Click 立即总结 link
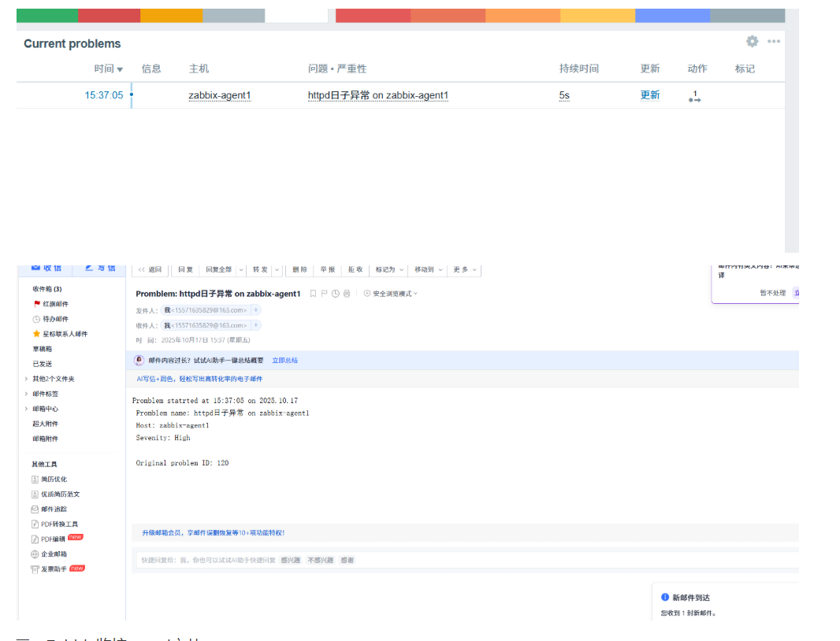Image resolution: width=840 pixels, height=641 pixels. pyautogui.click(x=284, y=361)
